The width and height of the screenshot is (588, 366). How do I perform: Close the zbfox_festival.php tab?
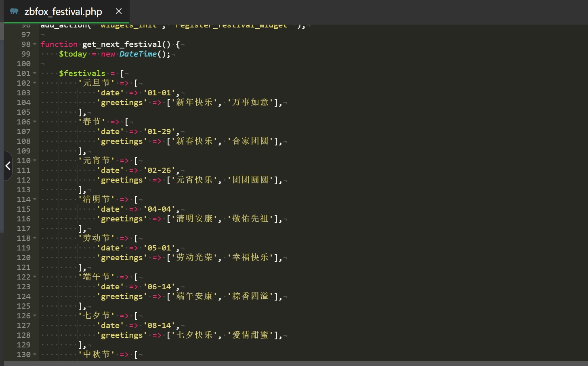point(118,11)
